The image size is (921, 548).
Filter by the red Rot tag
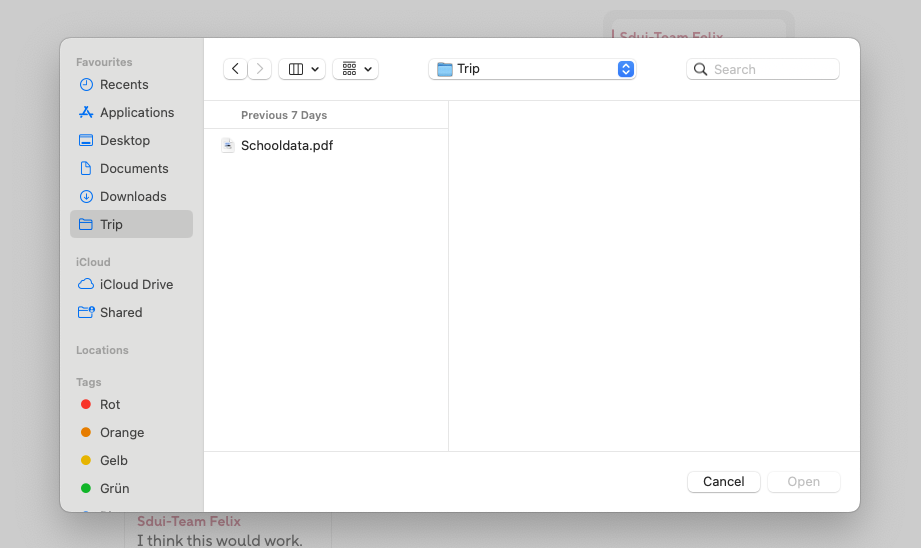[110, 405]
